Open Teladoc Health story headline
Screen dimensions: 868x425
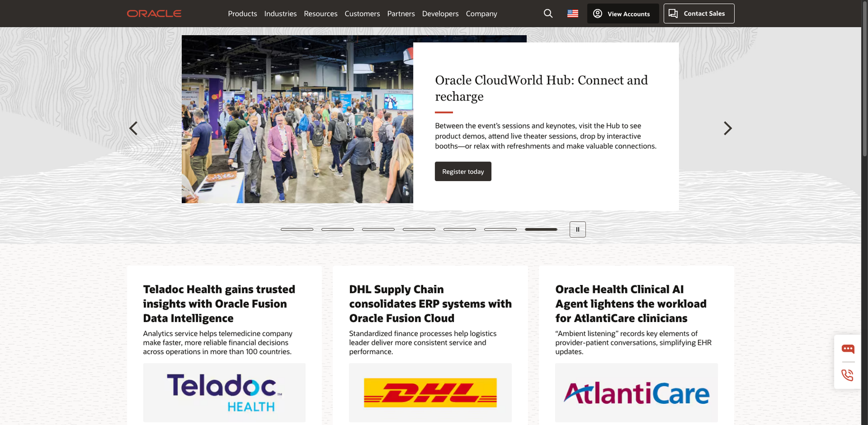pos(219,304)
